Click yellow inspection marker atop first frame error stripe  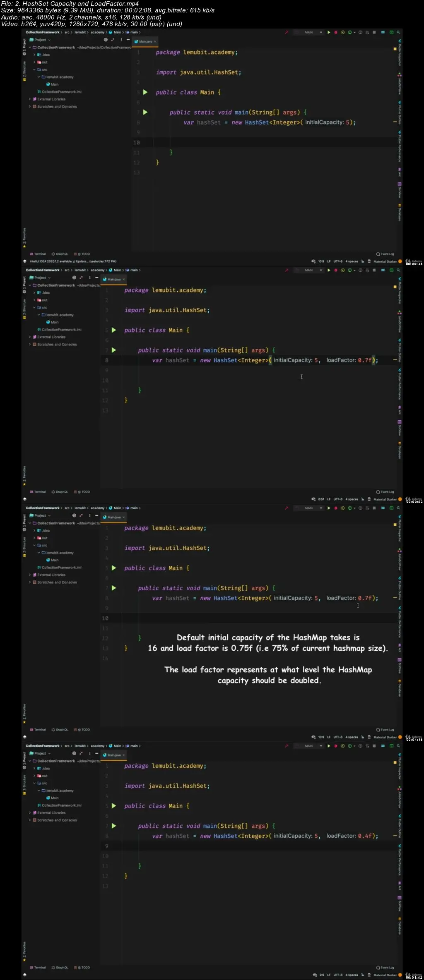[395, 49]
